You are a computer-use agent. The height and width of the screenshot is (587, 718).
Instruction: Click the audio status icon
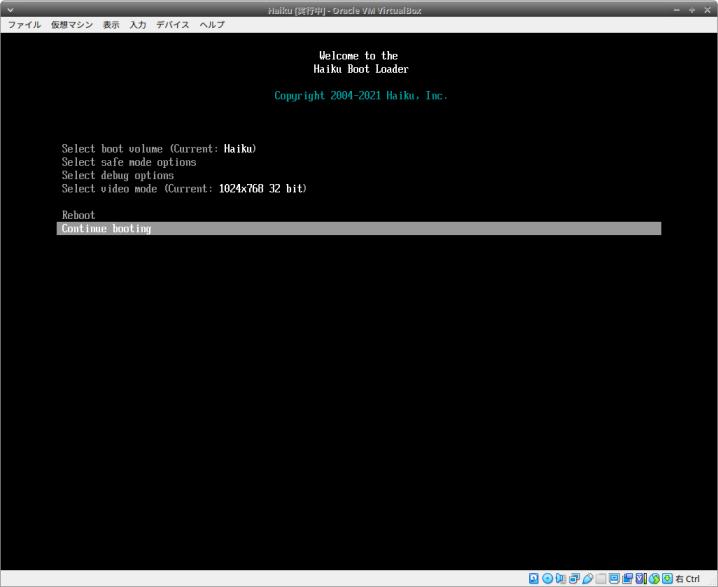click(x=560, y=579)
